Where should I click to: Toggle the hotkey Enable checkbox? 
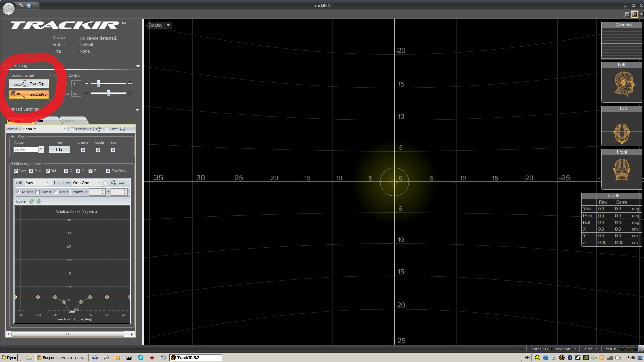[83, 150]
